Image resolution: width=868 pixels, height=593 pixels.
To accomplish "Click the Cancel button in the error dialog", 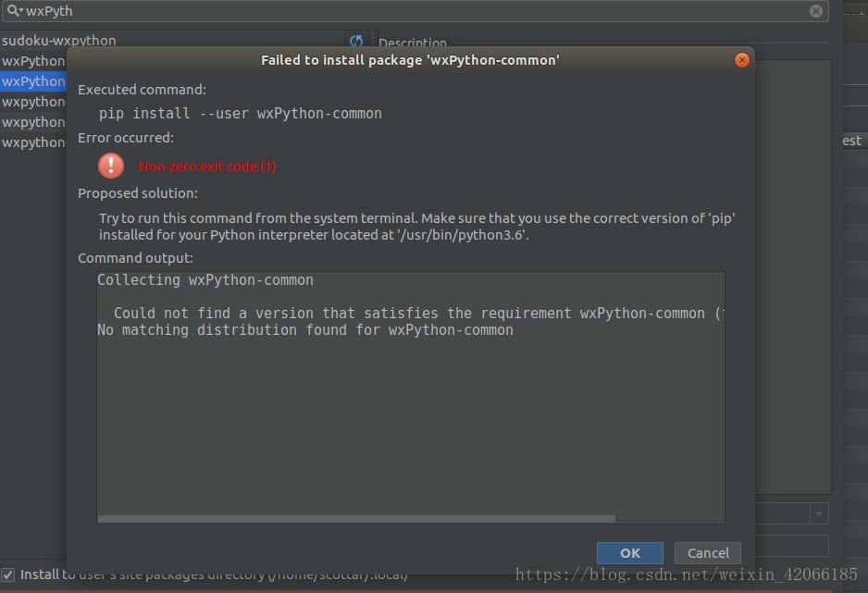I will pos(708,552).
